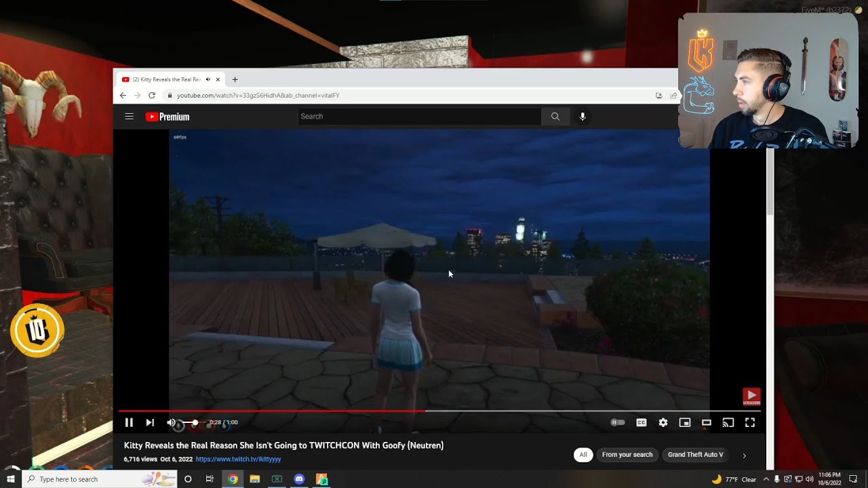Screen dimensions: 868x488
Task: Go to the YouTube Premium home logo
Action: tap(167, 117)
